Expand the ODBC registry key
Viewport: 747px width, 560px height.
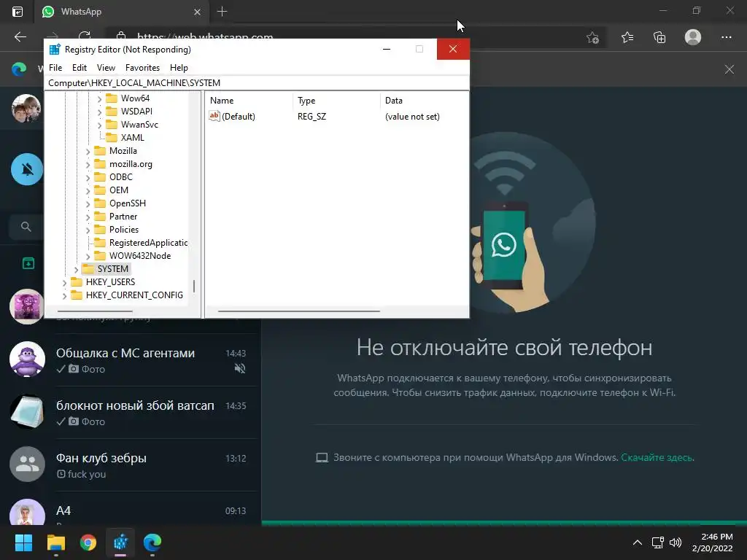pyautogui.click(x=88, y=177)
